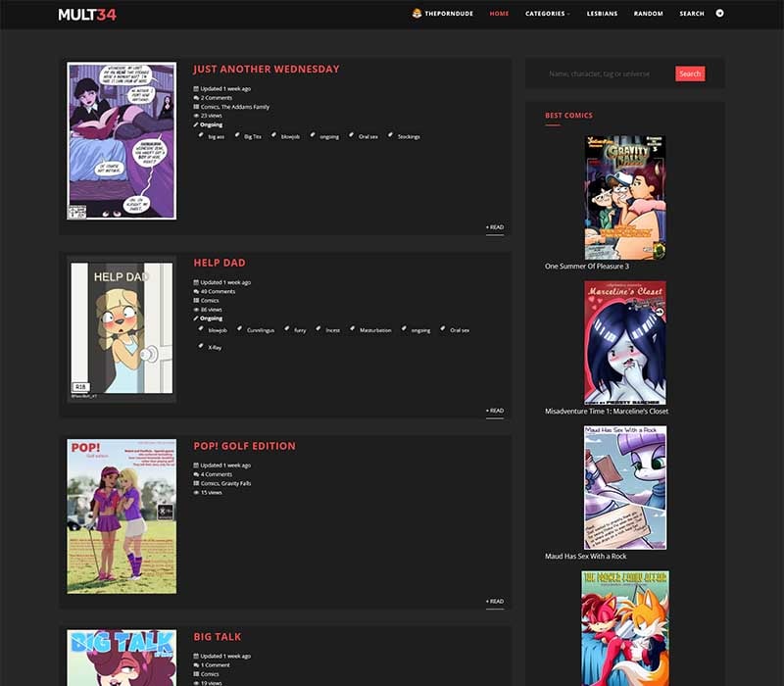
Task: Open the 4 Comments link
Action: [x=216, y=474]
